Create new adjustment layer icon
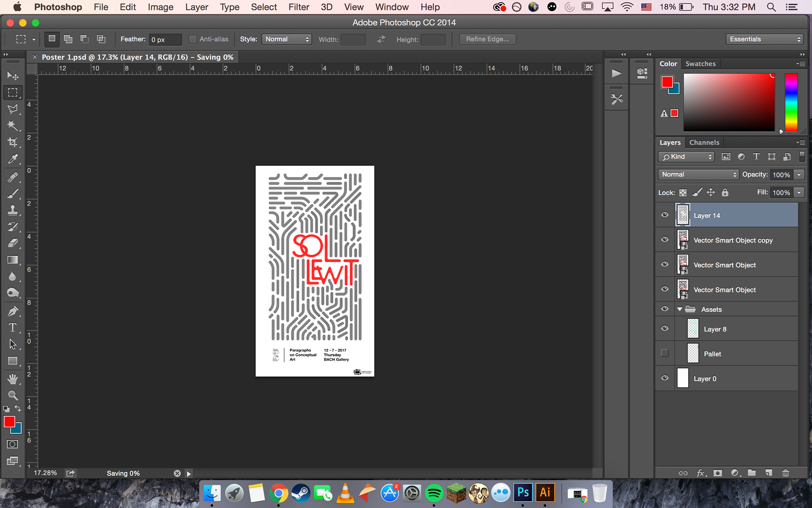Viewport: 812px width, 508px height. pyautogui.click(x=735, y=473)
